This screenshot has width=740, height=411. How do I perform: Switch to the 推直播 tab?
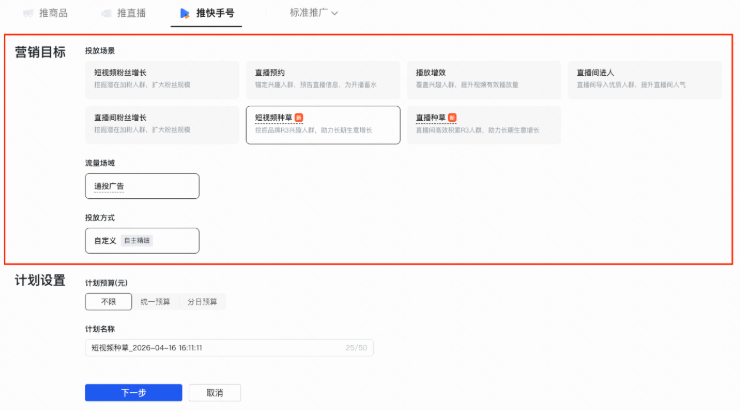coord(124,13)
